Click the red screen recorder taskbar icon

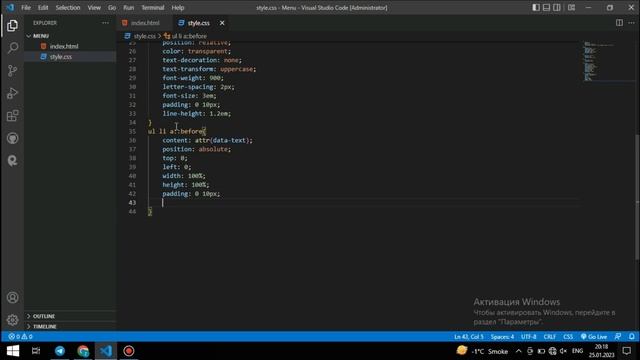point(129,351)
